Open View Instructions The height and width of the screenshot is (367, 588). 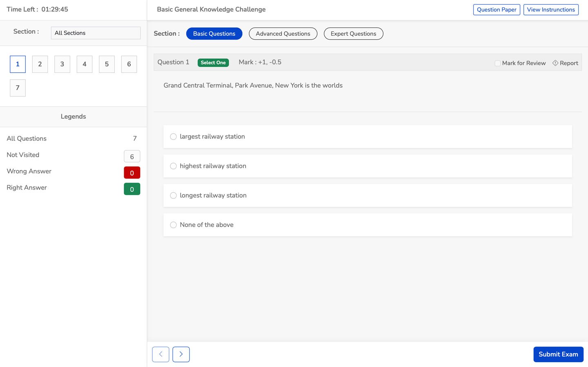[550, 10]
